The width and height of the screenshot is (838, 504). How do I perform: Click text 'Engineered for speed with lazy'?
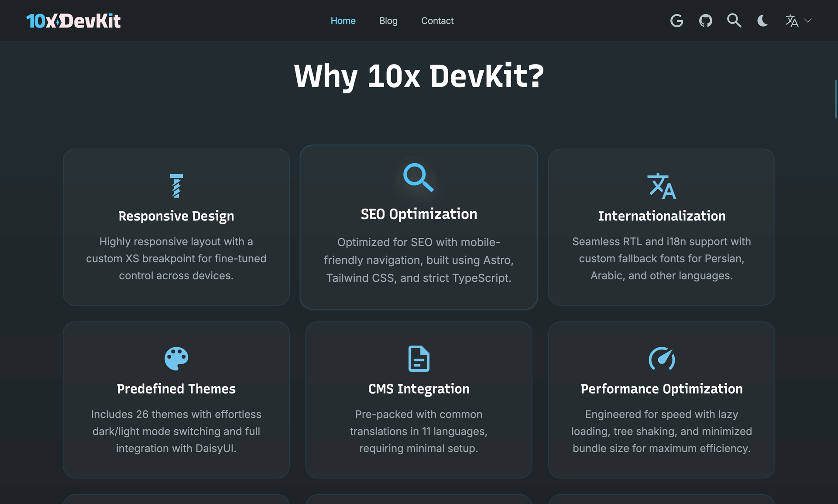pos(662,414)
